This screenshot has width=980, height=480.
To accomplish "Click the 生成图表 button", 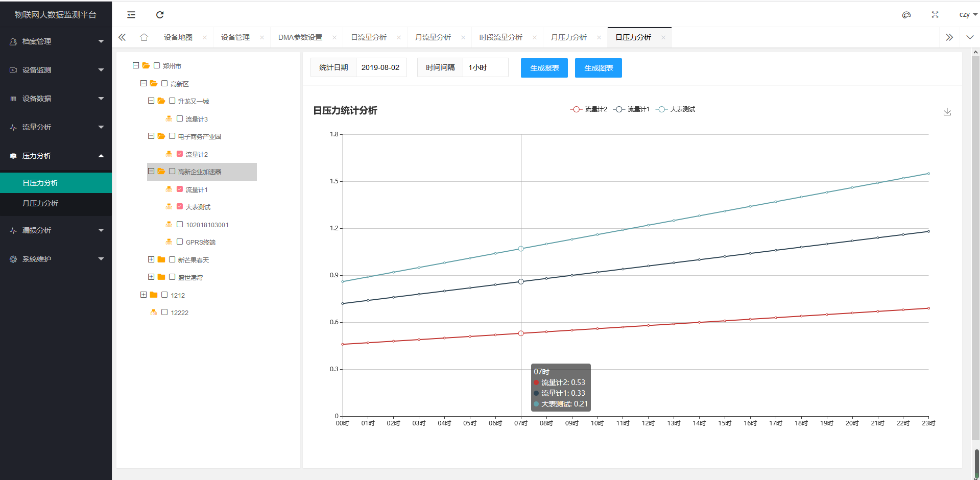I will coord(598,68).
